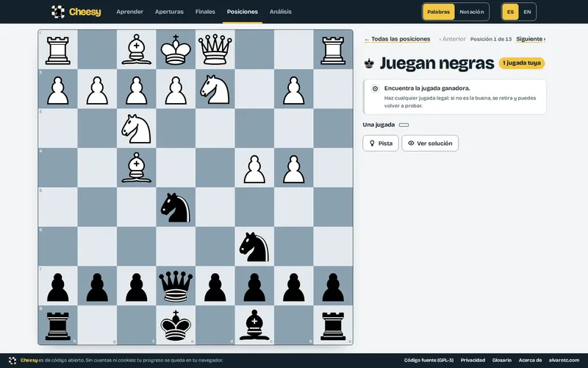
Task: Select the black knight on e5
Action: coord(176,207)
